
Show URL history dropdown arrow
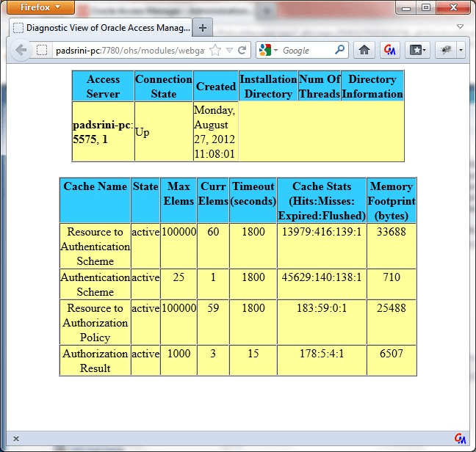coord(229,51)
